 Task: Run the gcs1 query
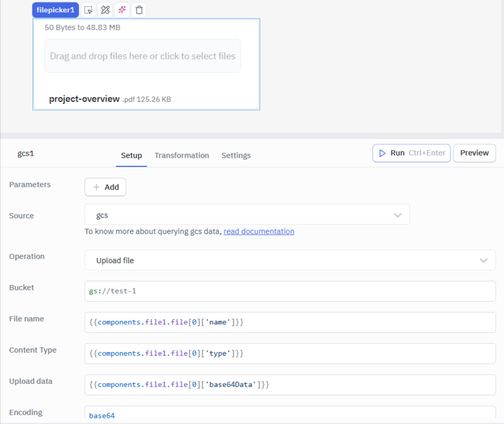[x=411, y=153]
